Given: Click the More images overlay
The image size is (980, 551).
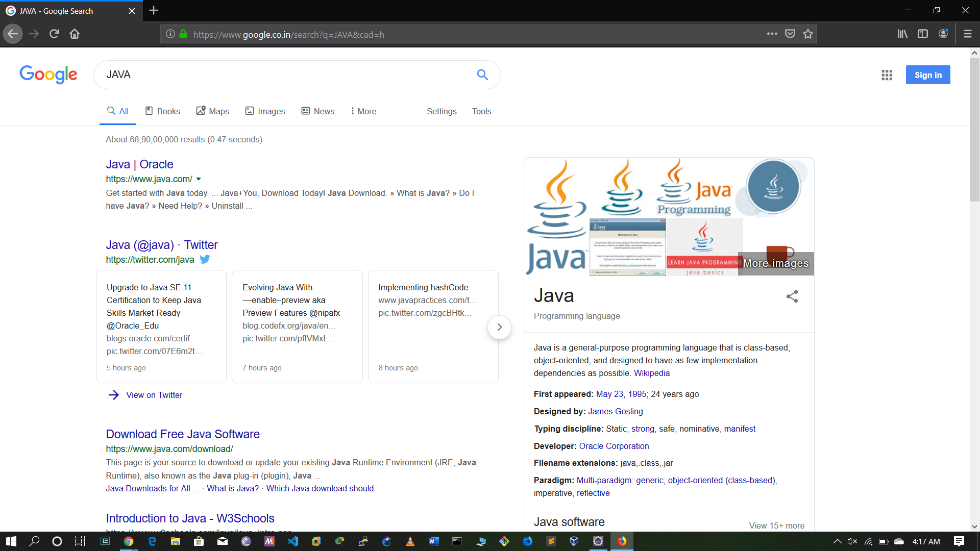Looking at the screenshot, I should (x=775, y=264).
